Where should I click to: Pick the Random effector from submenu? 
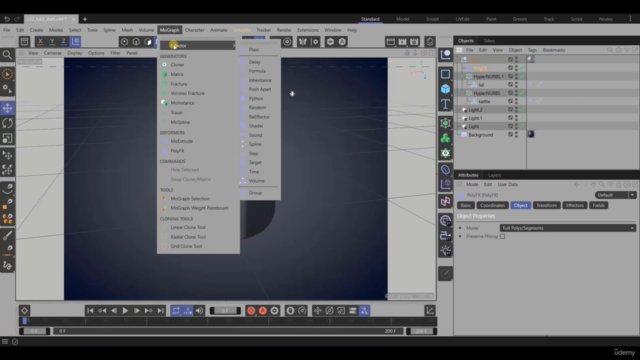(x=257, y=107)
